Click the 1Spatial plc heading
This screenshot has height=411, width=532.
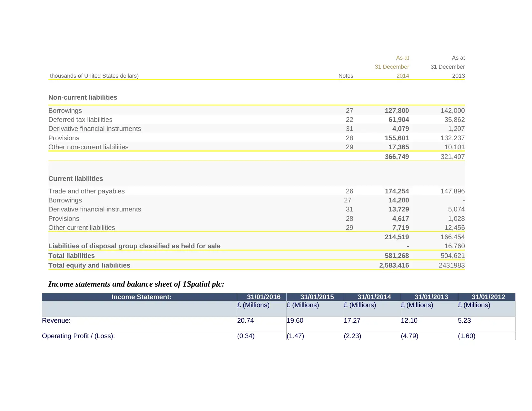[x=136, y=284]
